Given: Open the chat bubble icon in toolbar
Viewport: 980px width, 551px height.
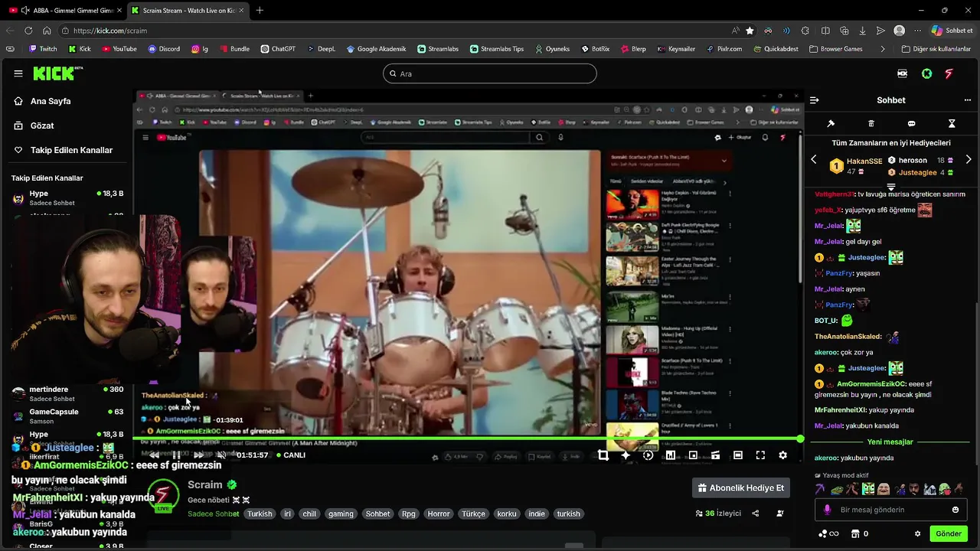Looking at the screenshot, I should [x=911, y=123].
